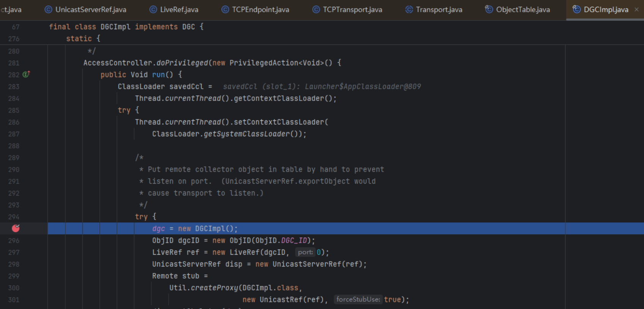Click the LiveRef.java class icon
This screenshot has width=644, height=309.
pyautogui.click(x=153, y=9)
